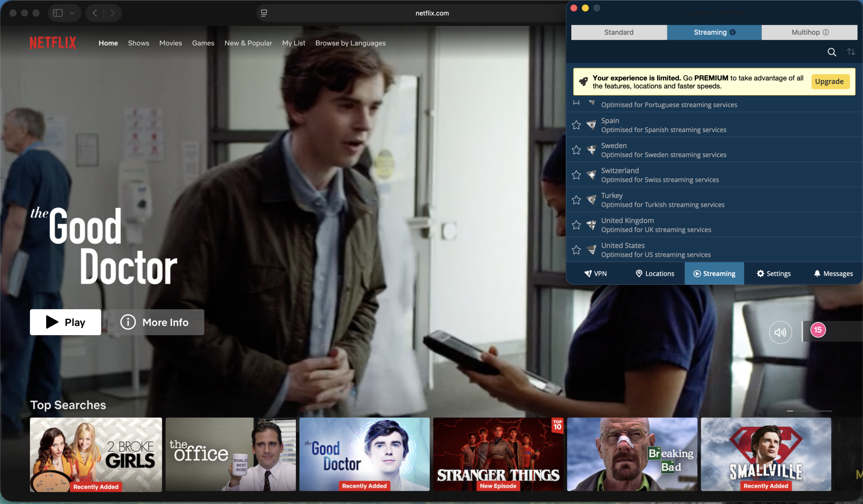The height and width of the screenshot is (504, 863).
Task: Select Switzerland streaming location
Action: 714,175
